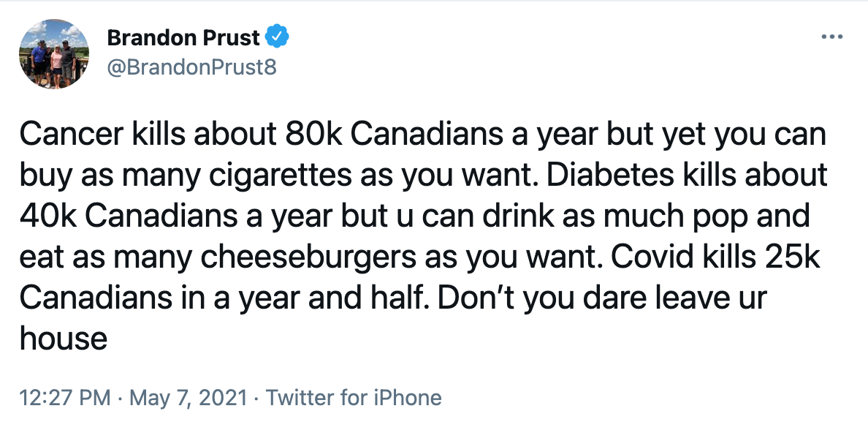Select the 12:27 PM timestamp

point(65,397)
